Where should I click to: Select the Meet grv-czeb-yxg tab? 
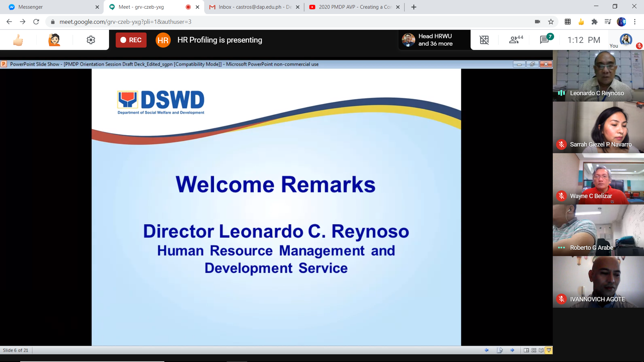154,7
